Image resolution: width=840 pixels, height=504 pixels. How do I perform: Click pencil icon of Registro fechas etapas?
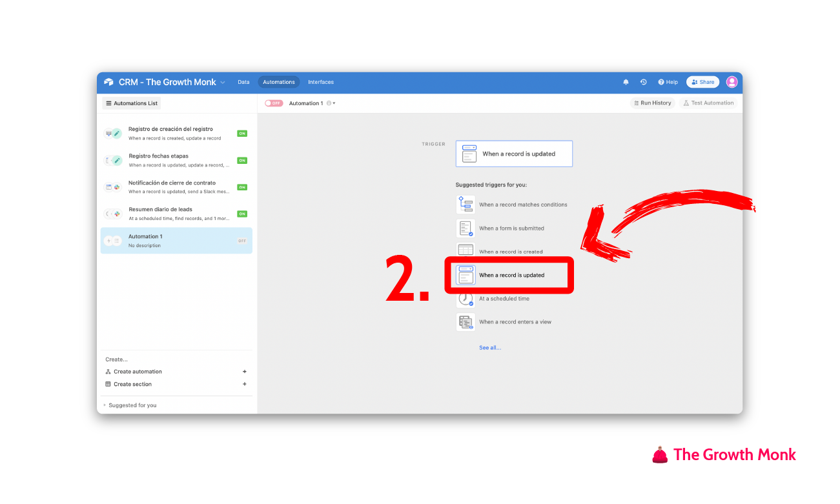(x=117, y=160)
